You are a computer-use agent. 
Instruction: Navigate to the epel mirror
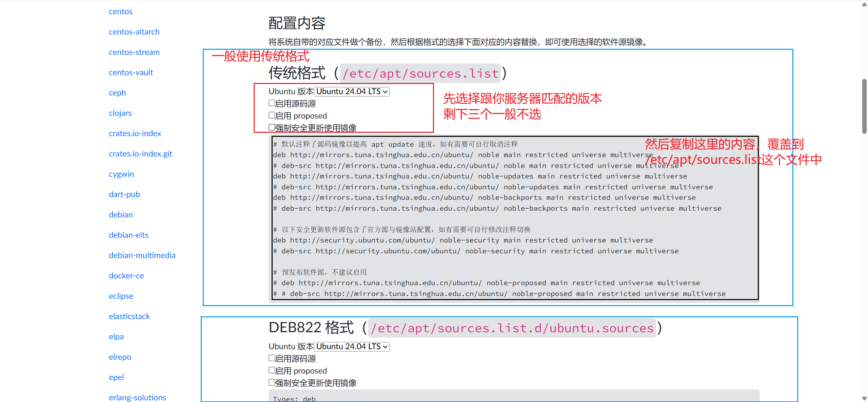point(116,377)
